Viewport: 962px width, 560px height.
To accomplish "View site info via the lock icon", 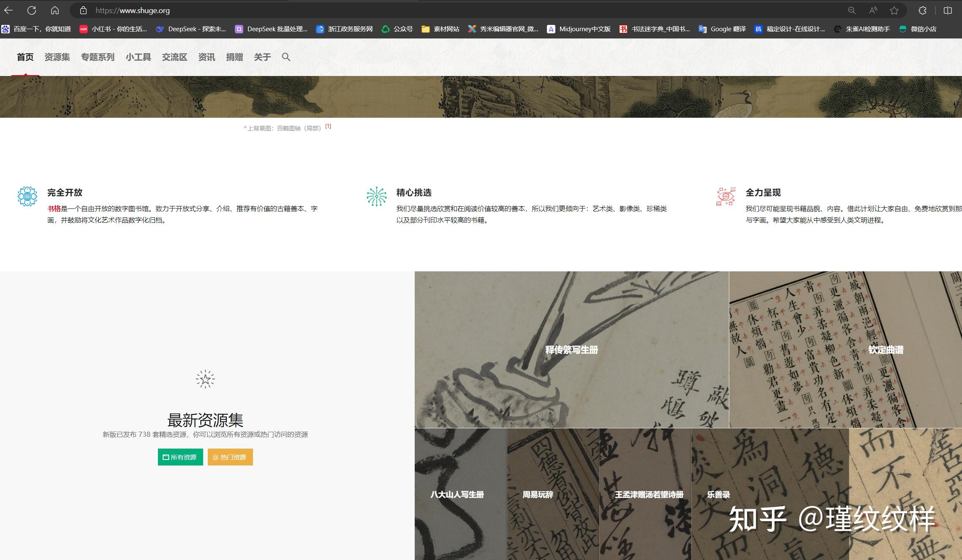I will tap(83, 10).
